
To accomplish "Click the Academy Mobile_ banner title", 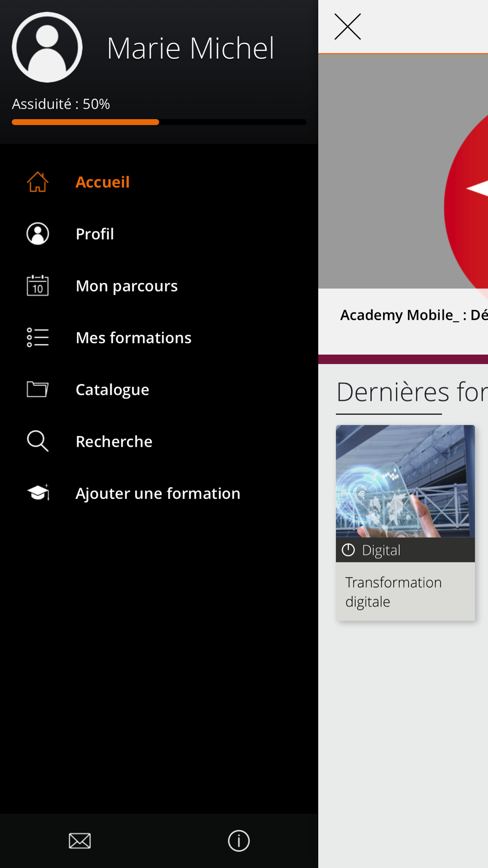I will [x=414, y=315].
